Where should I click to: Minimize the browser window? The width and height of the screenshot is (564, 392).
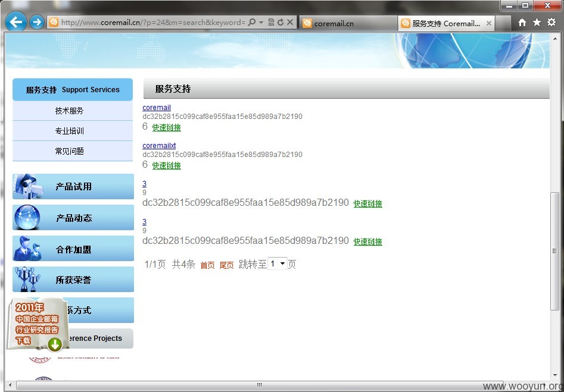509,6
